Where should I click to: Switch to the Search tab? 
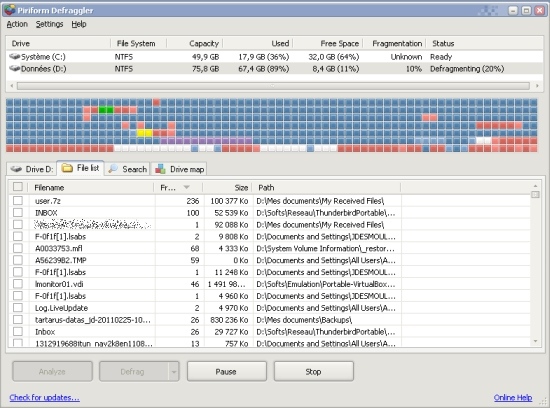(x=128, y=169)
